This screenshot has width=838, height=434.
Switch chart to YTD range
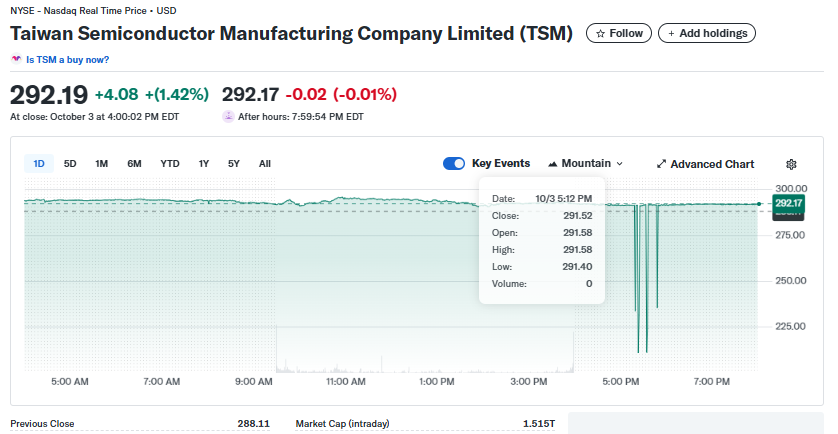pyautogui.click(x=170, y=164)
